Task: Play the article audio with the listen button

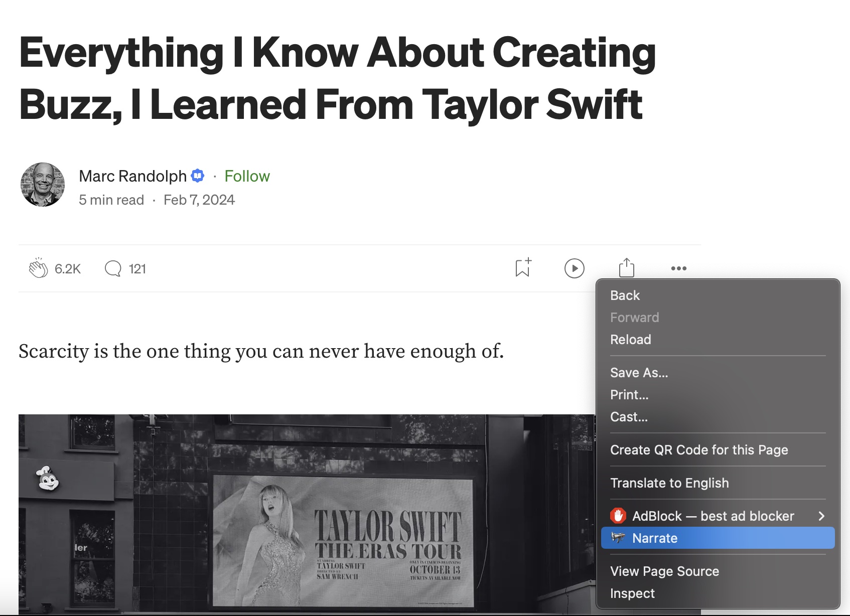Action: tap(574, 268)
